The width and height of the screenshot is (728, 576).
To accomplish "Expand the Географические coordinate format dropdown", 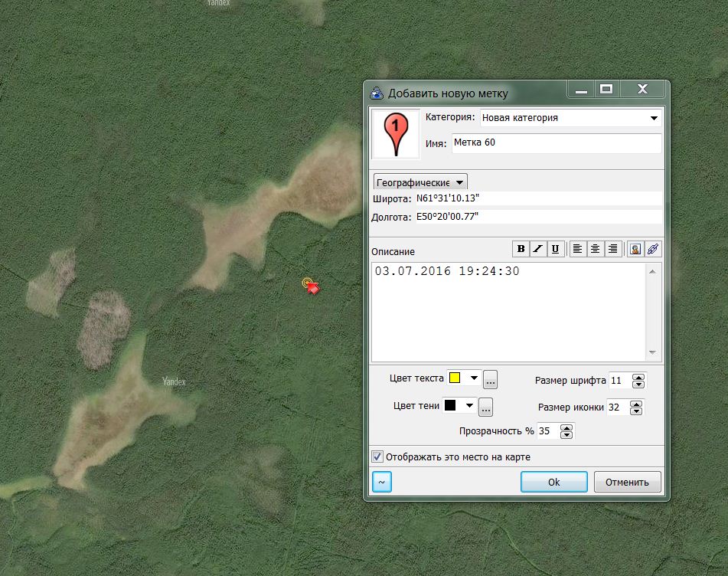I will (x=459, y=182).
